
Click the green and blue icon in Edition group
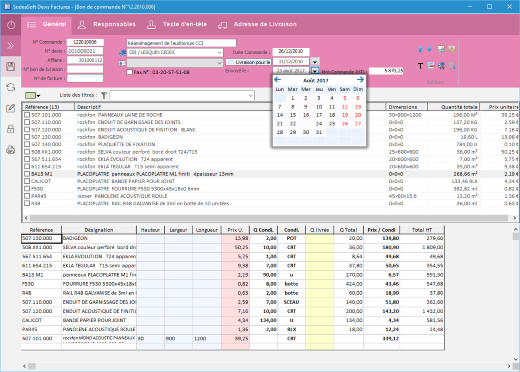[452, 66]
